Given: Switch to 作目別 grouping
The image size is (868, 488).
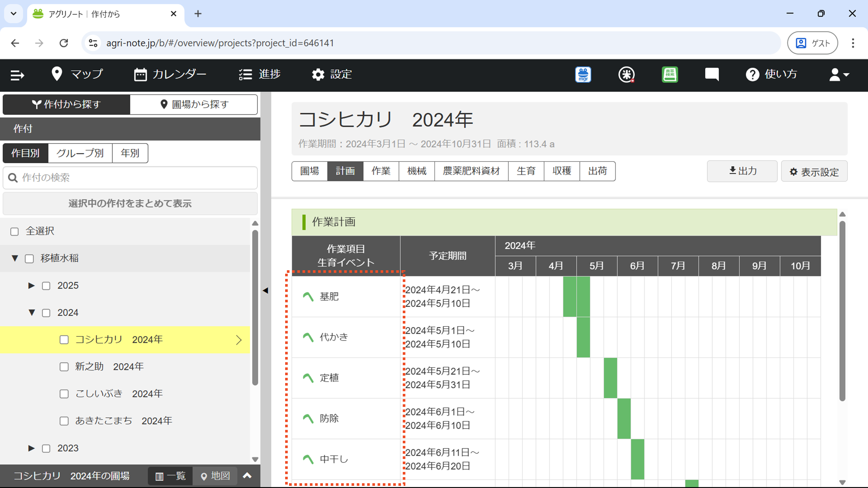Looking at the screenshot, I should tap(26, 153).
